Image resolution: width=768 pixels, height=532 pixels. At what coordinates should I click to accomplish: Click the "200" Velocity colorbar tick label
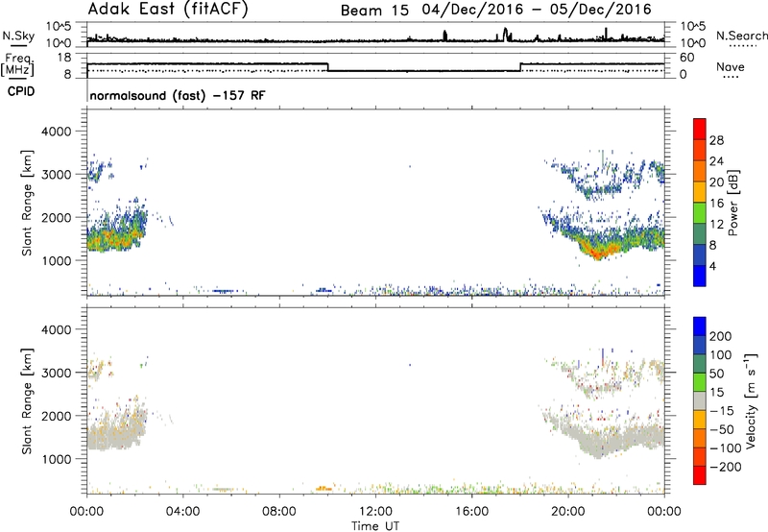coord(721,336)
